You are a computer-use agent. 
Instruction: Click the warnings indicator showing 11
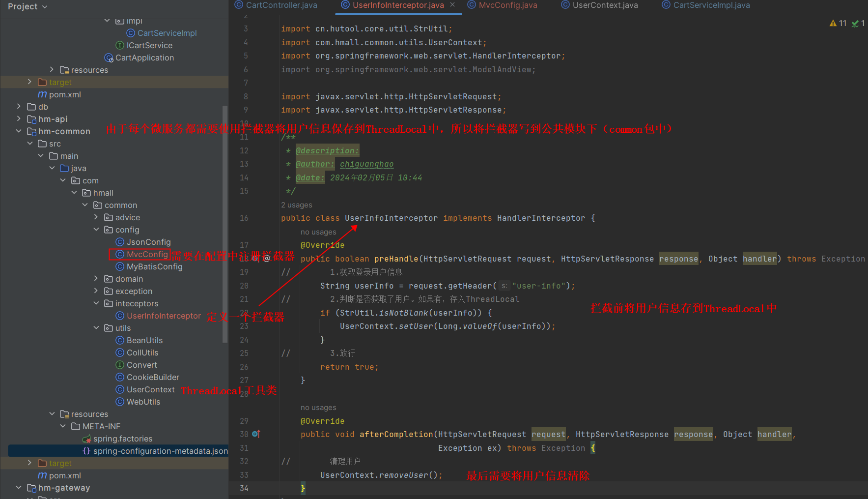point(838,23)
